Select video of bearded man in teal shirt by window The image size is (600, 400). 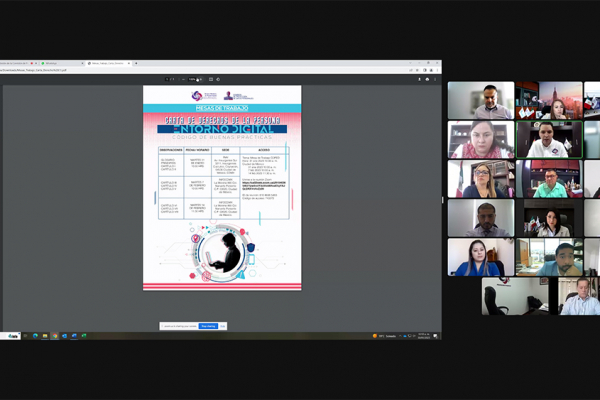(549, 257)
